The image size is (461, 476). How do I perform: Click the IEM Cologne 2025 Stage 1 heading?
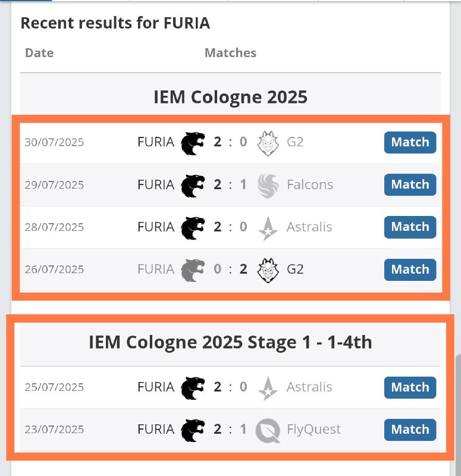point(230,343)
